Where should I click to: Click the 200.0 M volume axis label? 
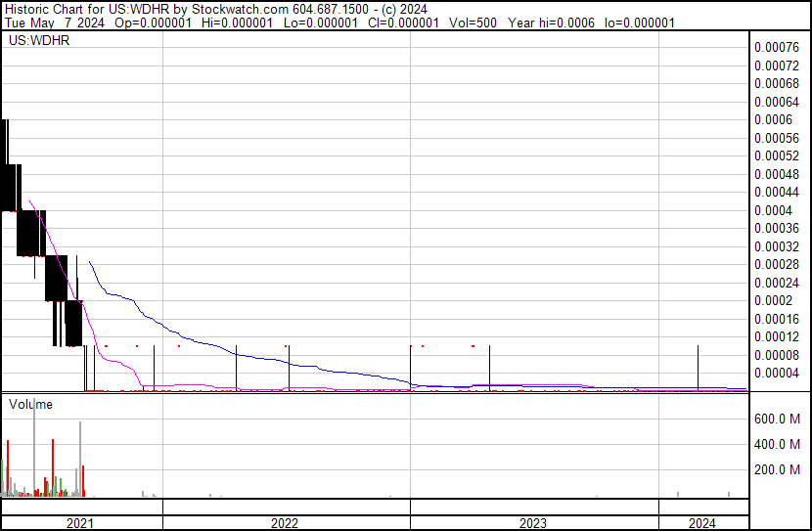coord(778,469)
